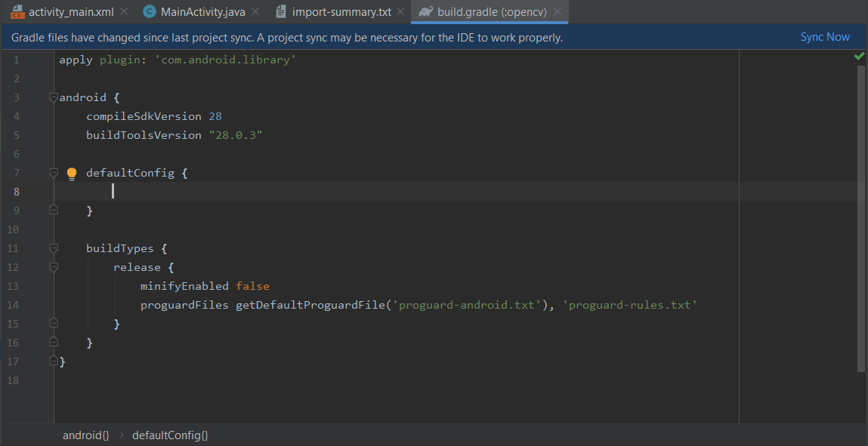Viewport: 868px width, 446px height.
Task: Close the build.gradle (:opencv) tab
Action: pos(557,11)
